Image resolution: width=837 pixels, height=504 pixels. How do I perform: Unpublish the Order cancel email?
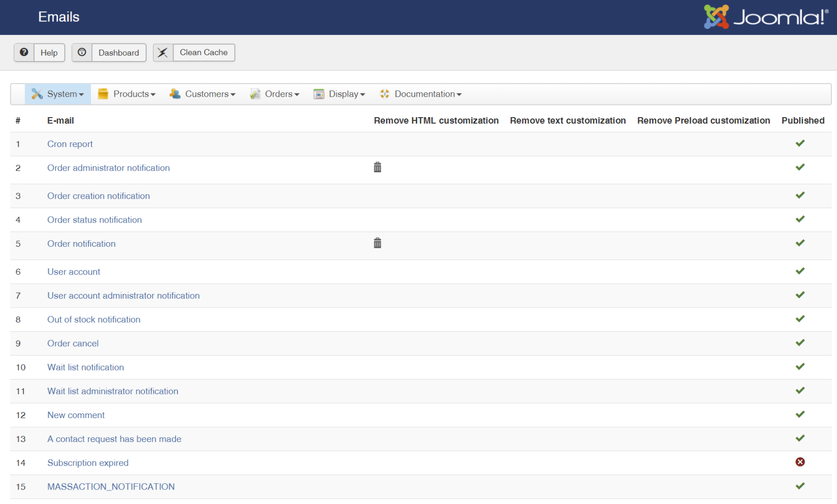point(800,343)
